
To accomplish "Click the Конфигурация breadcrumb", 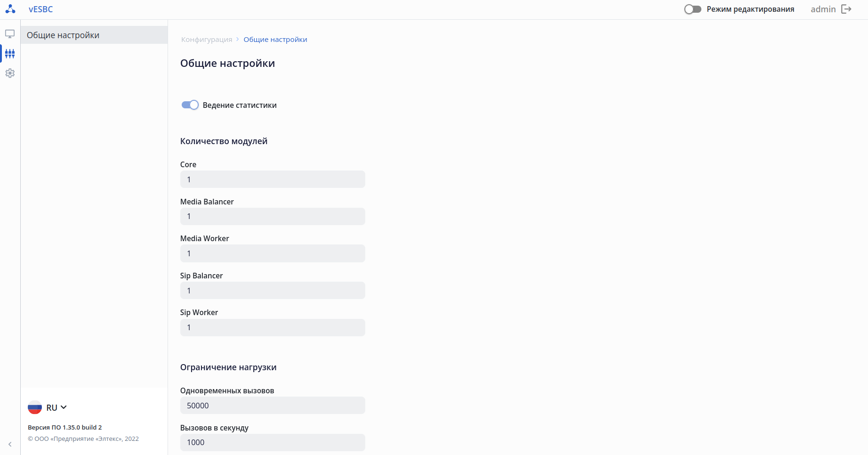I will [x=207, y=40].
